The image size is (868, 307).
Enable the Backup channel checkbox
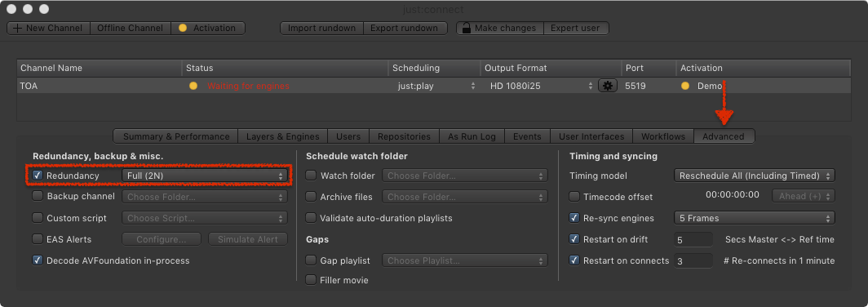tap(38, 196)
